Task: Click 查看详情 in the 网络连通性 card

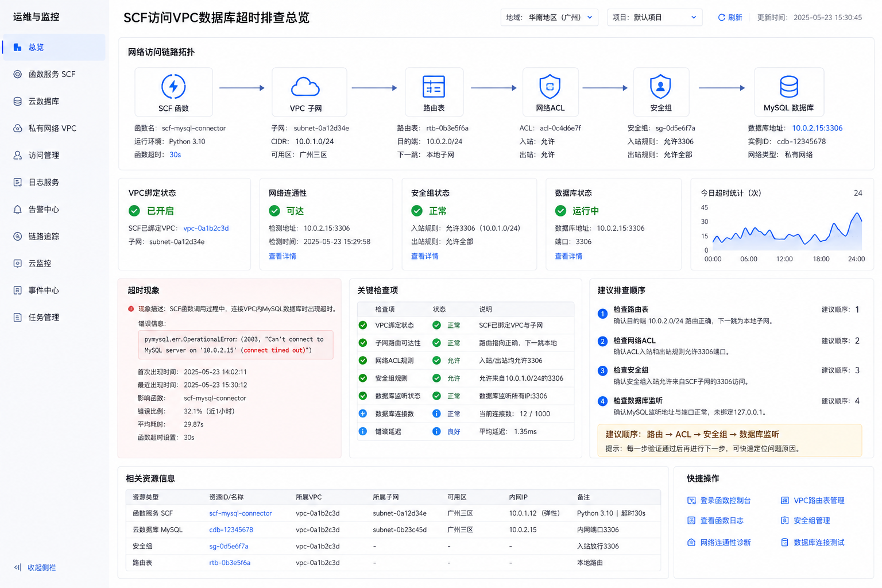Action: 283,256
